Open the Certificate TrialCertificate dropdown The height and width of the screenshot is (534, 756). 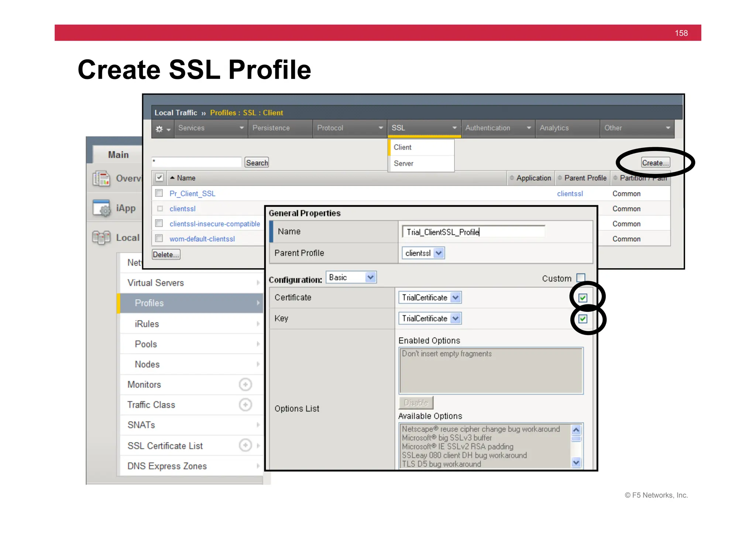pos(430,297)
